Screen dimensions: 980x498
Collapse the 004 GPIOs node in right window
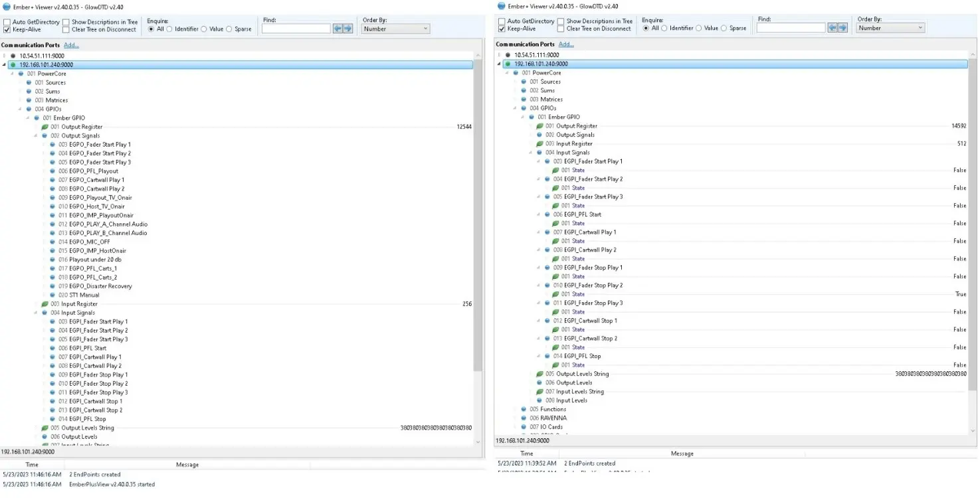514,108
